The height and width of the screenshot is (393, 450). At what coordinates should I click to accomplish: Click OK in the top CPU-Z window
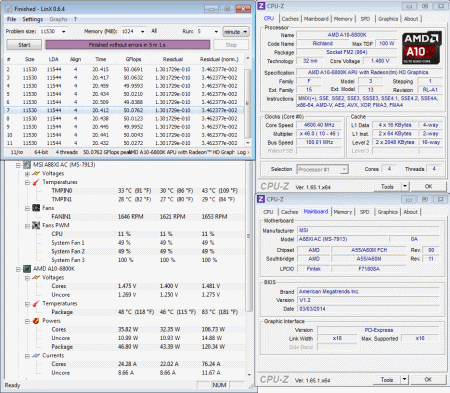click(428, 186)
